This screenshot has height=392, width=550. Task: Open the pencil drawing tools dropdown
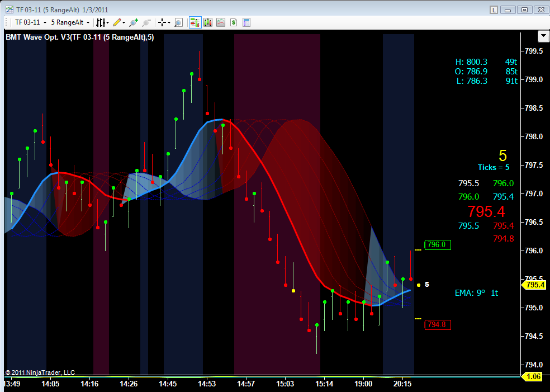coord(119,23)
